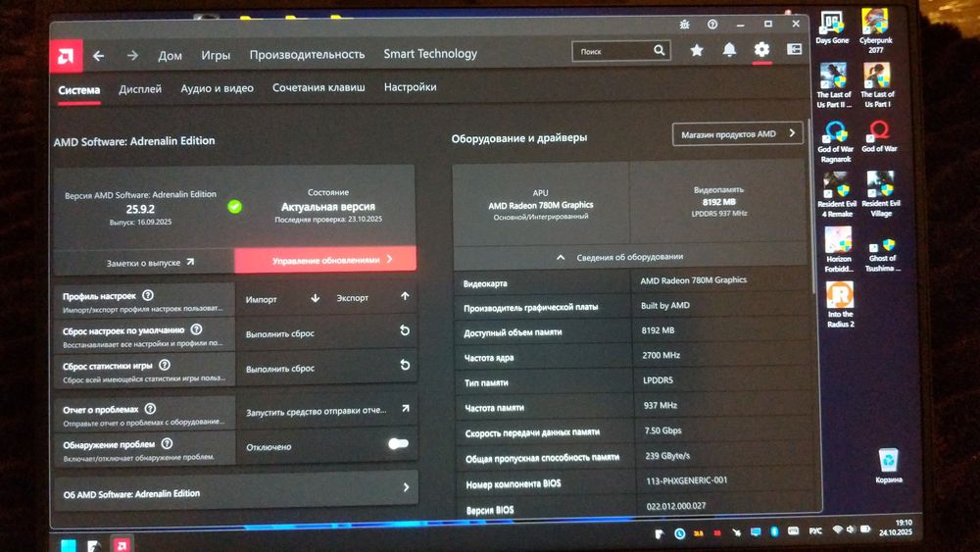The height and width of the screenshot is (552, 980).
Task: Open God of War Ragnarok shortcut
Action: [x=836, y=142]
